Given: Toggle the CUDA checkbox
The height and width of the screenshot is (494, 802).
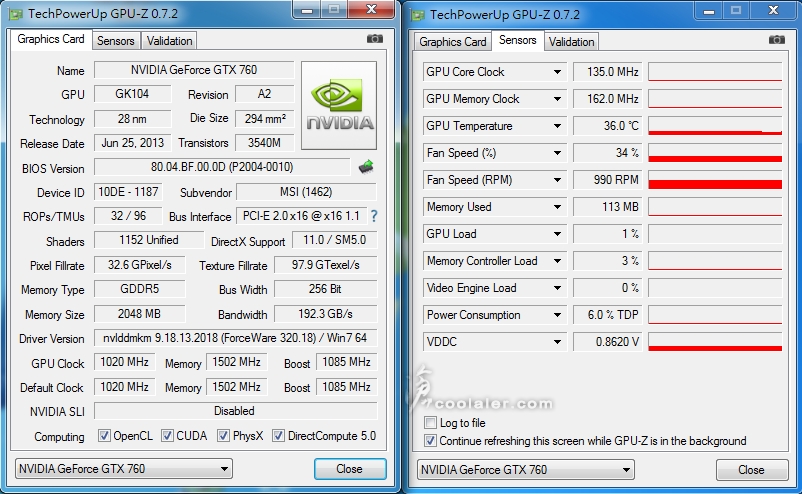Looking at the screenshot, I should [x=167, y=436].
